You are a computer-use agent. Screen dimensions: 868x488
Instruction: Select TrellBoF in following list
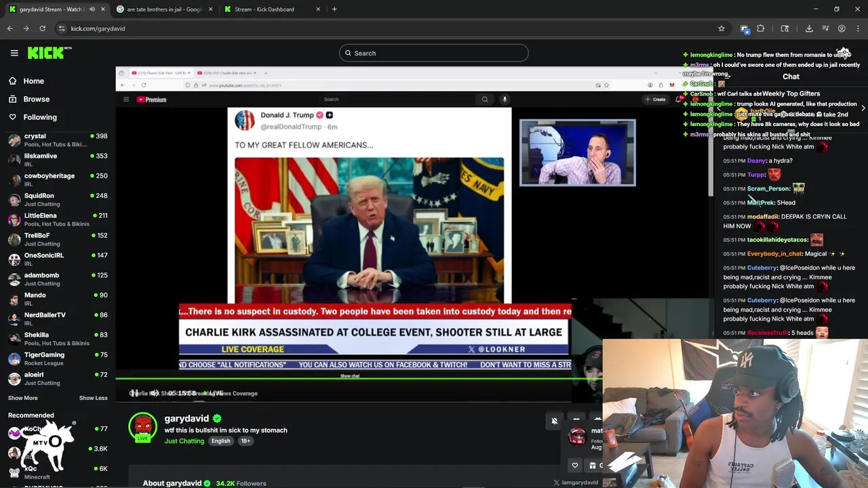point(58,239)
